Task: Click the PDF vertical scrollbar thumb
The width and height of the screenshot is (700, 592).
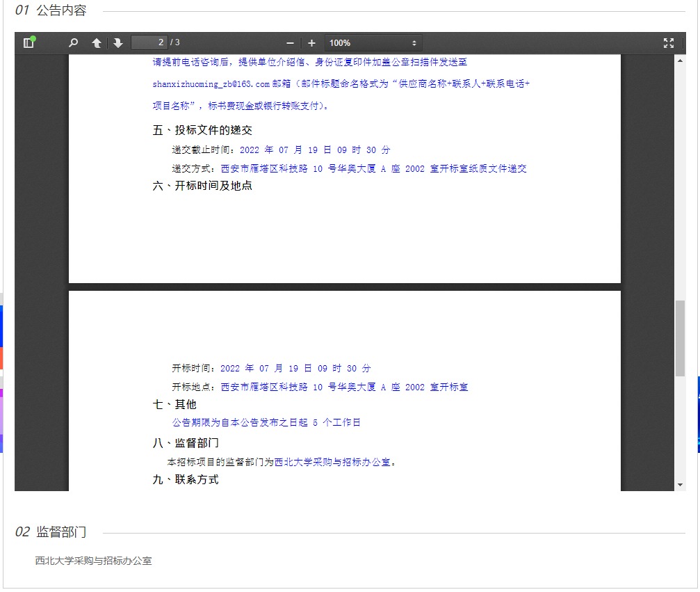Action: coord(680,337)
